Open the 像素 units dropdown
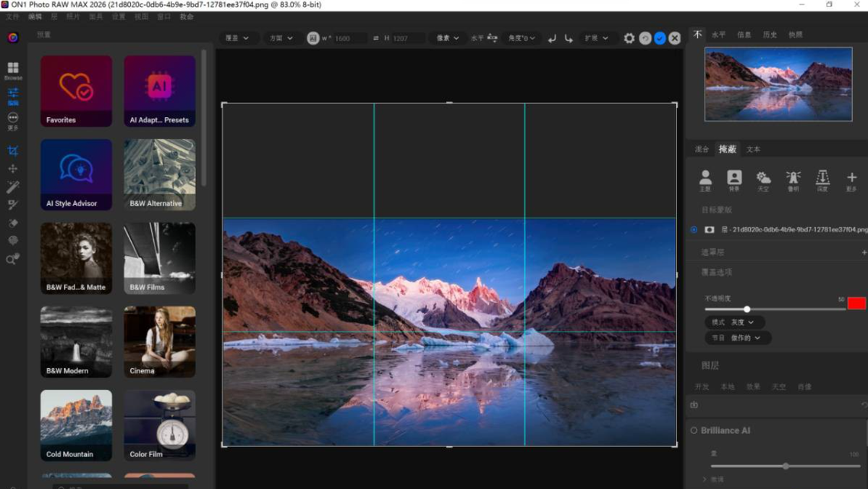This screenshot has width=868, height=489. (447, 38)
